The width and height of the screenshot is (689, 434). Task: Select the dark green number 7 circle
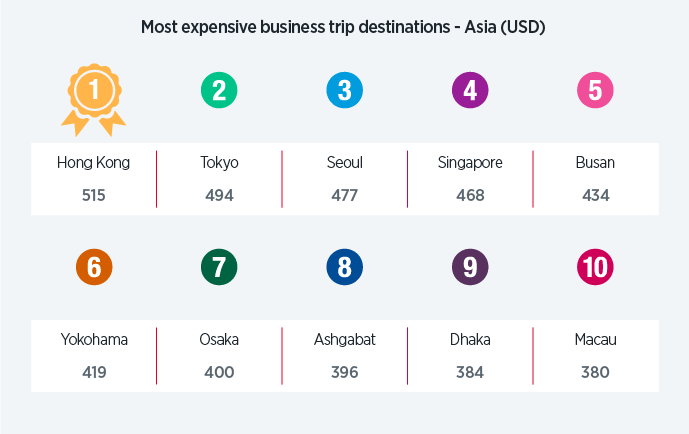pos(219,267)
